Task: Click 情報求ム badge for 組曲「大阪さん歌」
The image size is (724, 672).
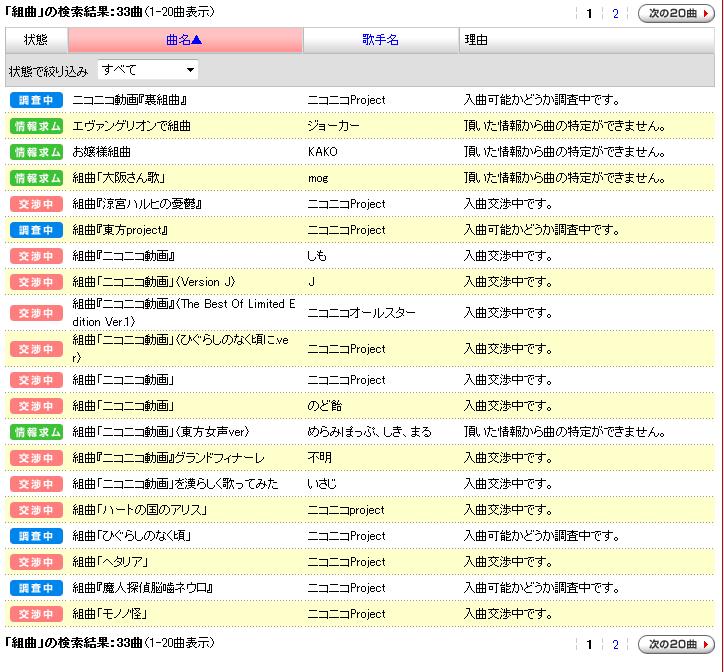Action: click(x=36, y=178)
